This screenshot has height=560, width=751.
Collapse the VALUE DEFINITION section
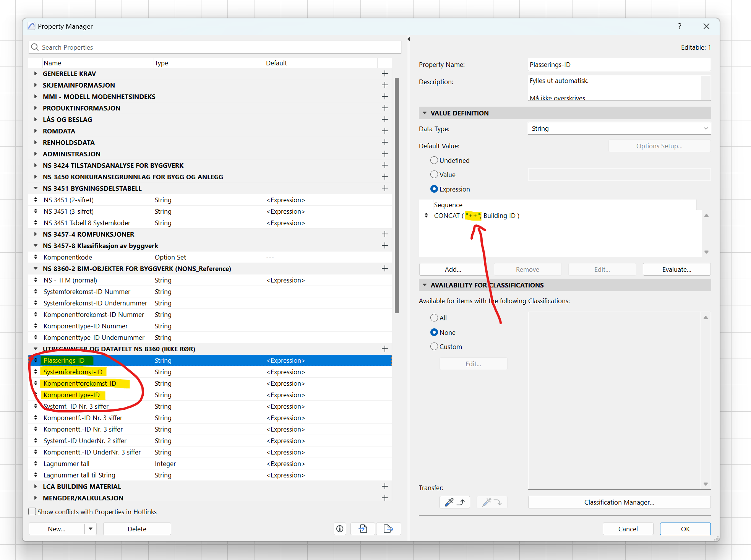coord(424,113)
